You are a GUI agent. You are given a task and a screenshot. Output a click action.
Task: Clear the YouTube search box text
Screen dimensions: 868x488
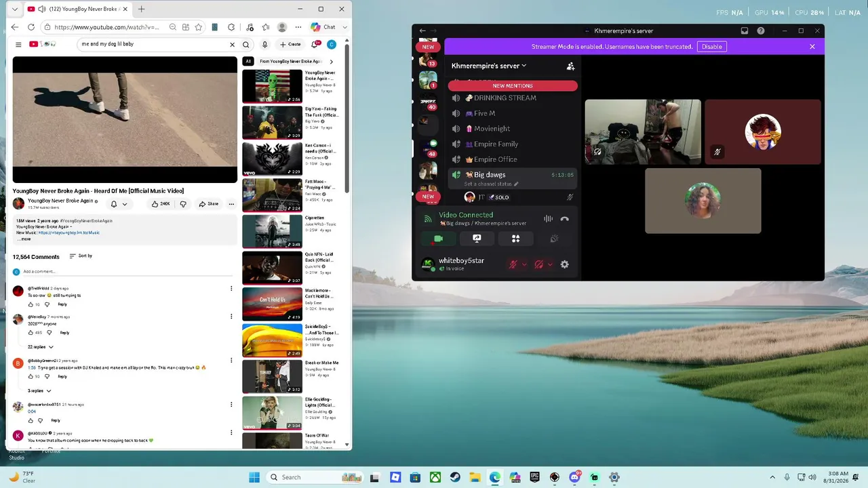coord(232,45)
